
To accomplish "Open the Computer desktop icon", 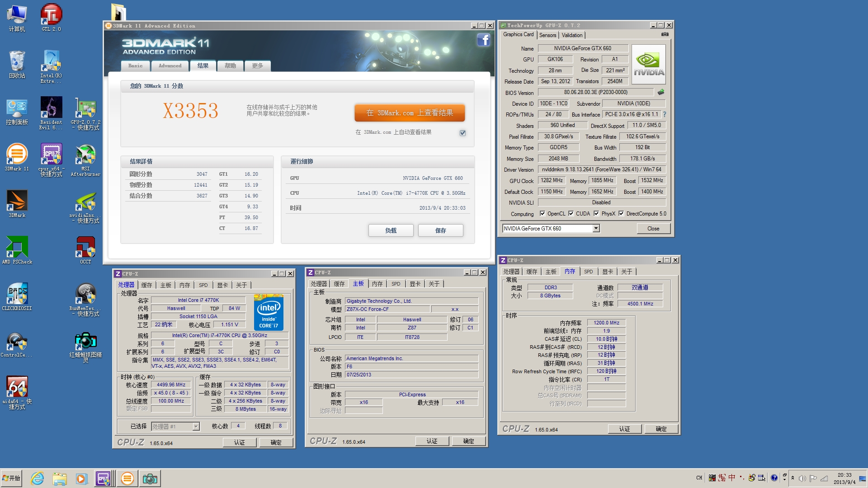I will (17, 18).
